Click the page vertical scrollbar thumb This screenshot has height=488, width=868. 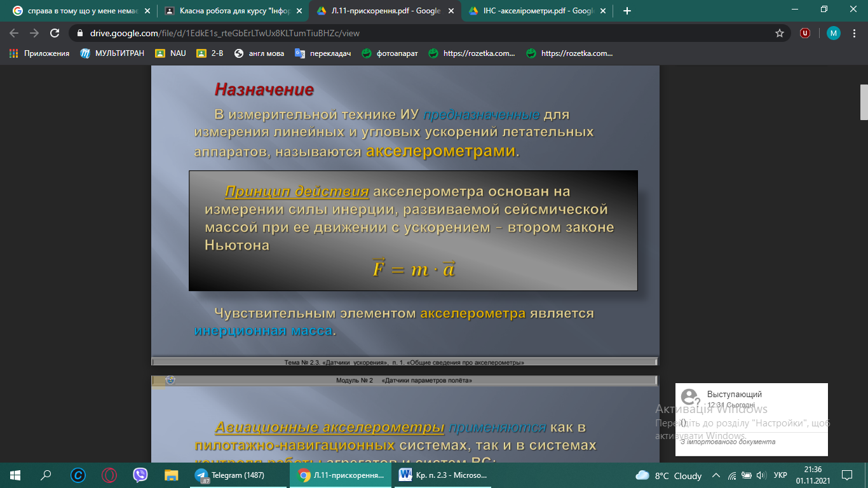[864, 102]
